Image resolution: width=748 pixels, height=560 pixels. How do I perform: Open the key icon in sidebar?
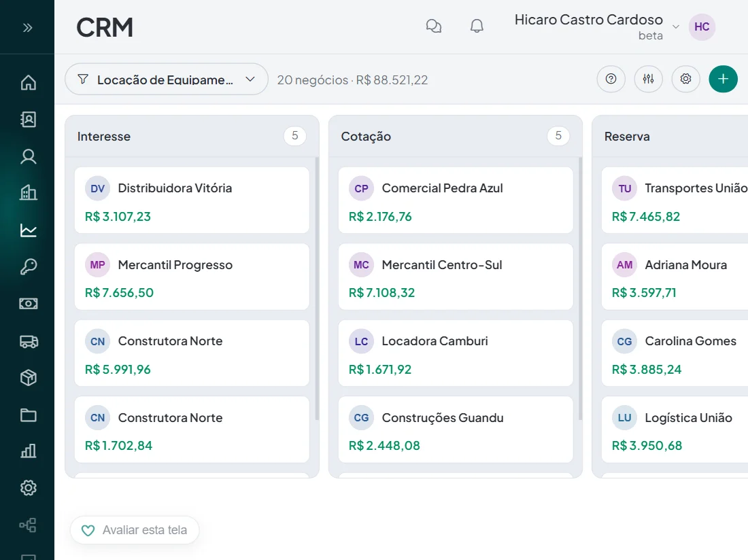(28, 267)
